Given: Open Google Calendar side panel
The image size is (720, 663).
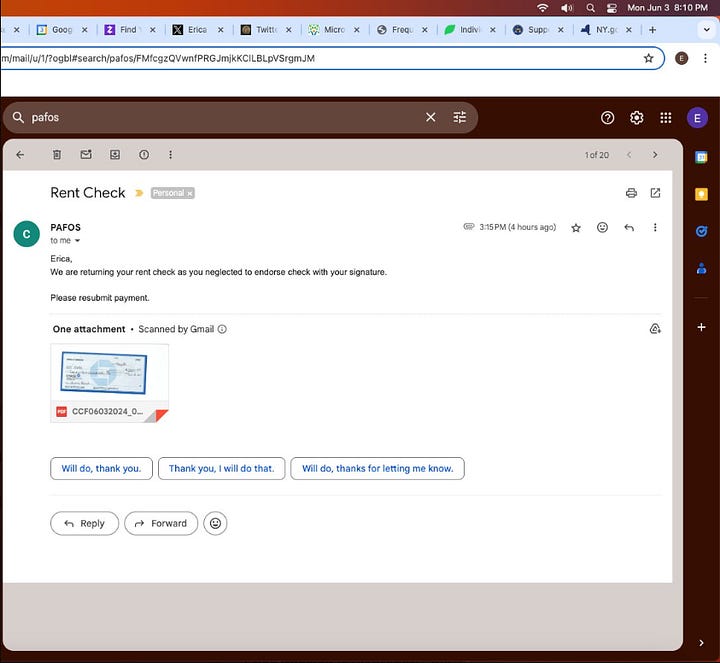Looking at the screenshot, I should 701,157.
